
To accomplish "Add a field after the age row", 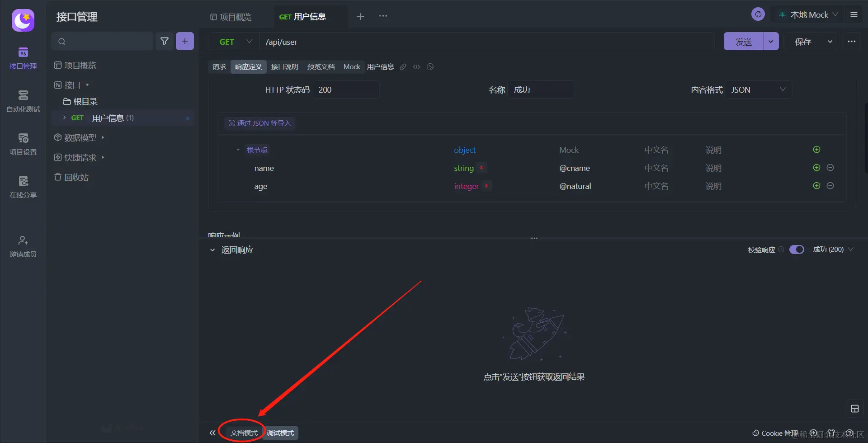I will [x=816, y=186].
